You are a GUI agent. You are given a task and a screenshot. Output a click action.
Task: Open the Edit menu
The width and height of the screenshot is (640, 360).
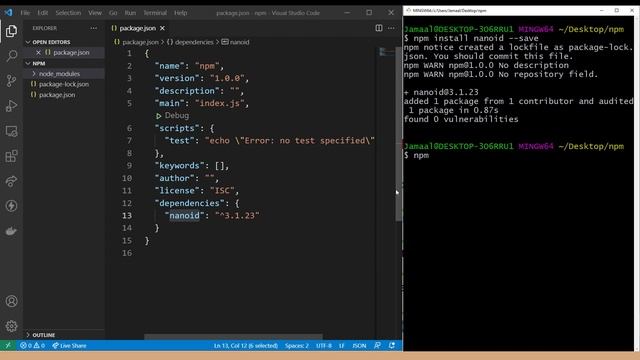coord(43,13)
